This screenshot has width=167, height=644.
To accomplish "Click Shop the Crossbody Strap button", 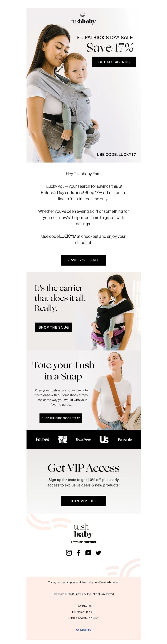I will (x=61, y=418).
